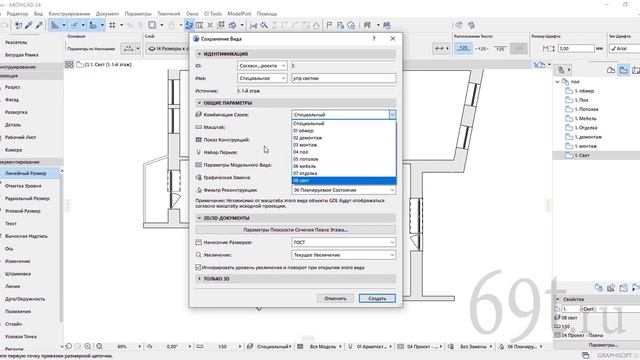The height and width of the screenshot is (360, 640).
Task: Choose text-below-line placement option
Action: tap(500, 48)
